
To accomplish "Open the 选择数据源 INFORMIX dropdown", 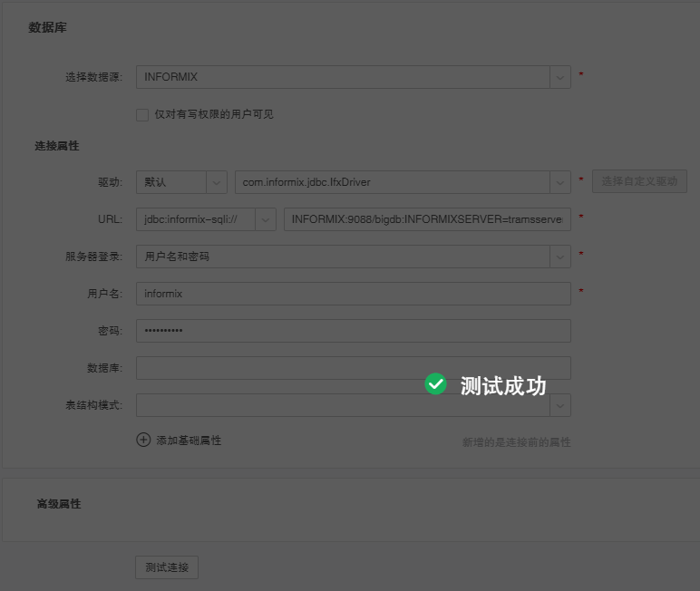I will [x=559, y=77].
